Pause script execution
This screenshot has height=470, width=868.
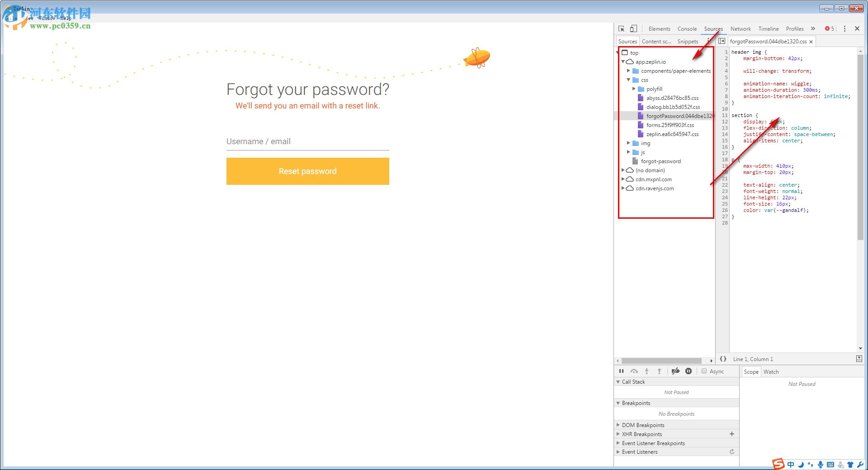click(621, 371)
